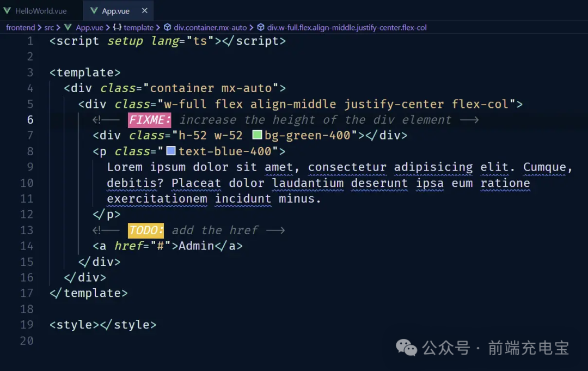This screenshot has height=371, width=588.
Task: Expand chevron after frontend breadcrumb
Action: pos(39,27)
